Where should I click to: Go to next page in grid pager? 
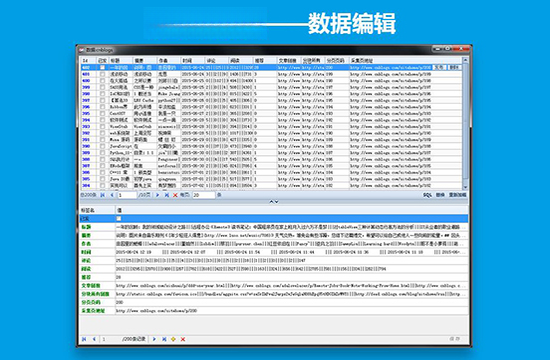(157, 195)
